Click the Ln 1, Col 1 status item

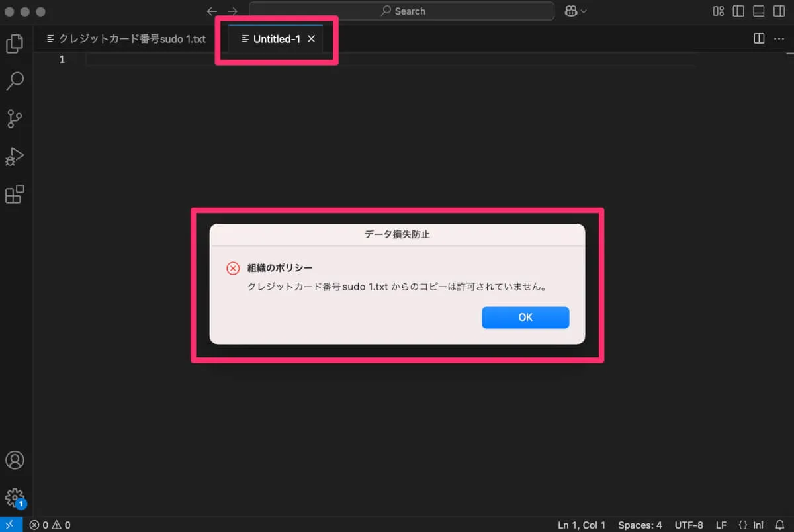tap(582, 525)
